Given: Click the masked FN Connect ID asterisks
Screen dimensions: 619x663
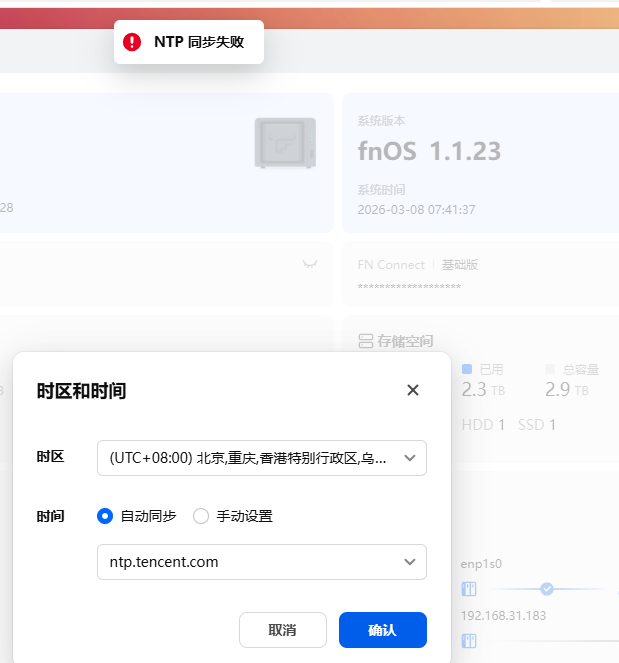Looking at the screenshot, I should pyautogui.click(x=409, y=286).
